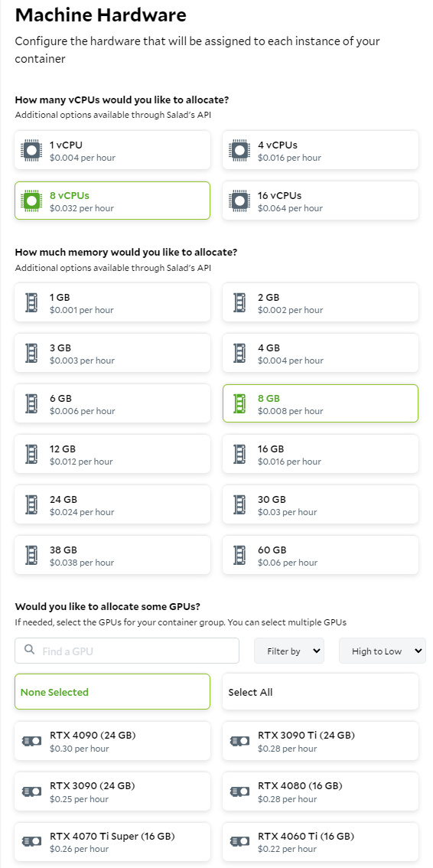
Task: Select 30 GB memory option
Action: [321, 504]
